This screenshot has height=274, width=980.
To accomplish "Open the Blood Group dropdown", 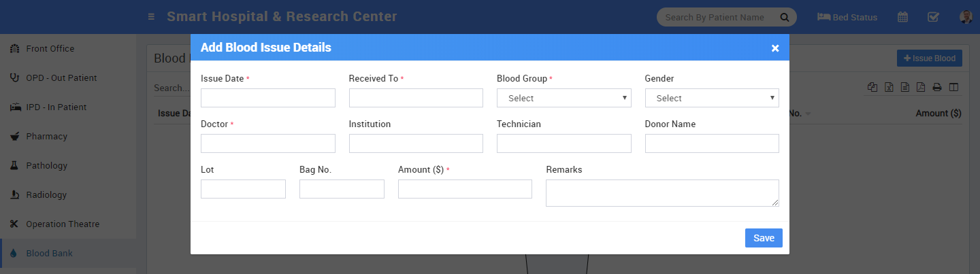I will (x=563, y=98).
